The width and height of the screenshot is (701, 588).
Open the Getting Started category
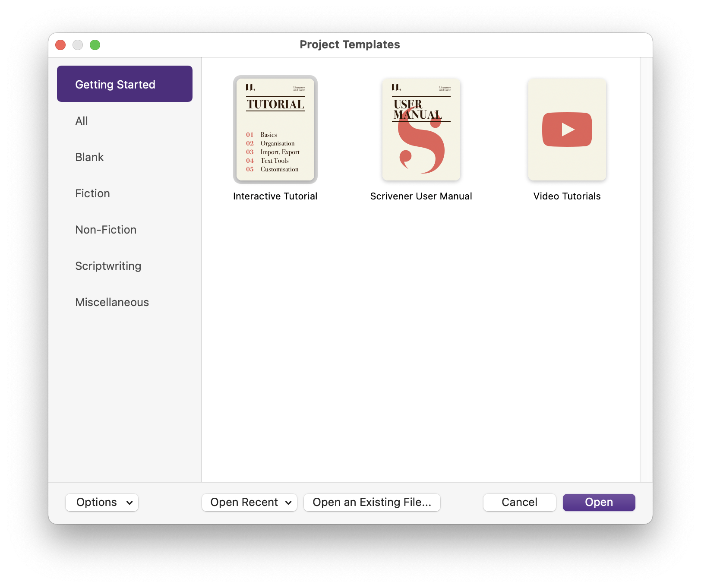tap(124, 84)
